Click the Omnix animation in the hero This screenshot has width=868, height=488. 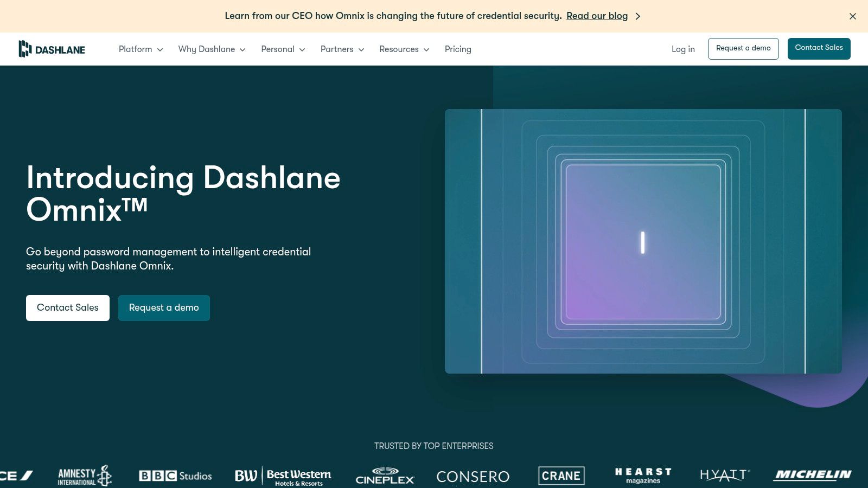(x=643, y=241)
